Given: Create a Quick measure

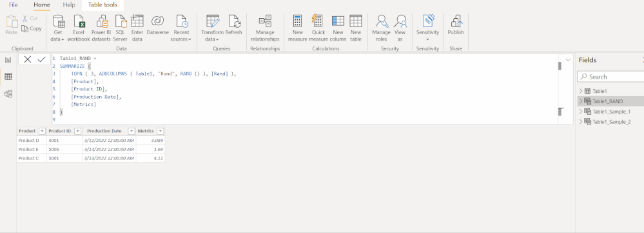Looking at the screenshot, I should pyautogui.click(x=318, y=28).
